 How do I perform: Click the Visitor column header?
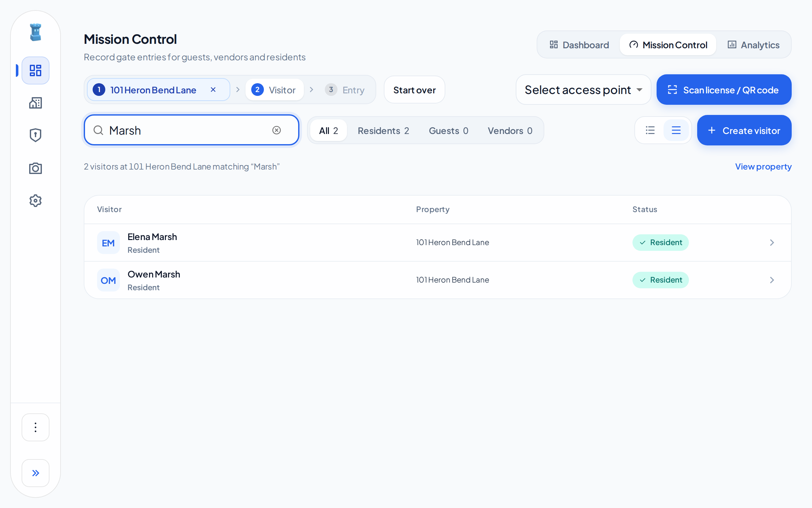click(x=109, y=209)
